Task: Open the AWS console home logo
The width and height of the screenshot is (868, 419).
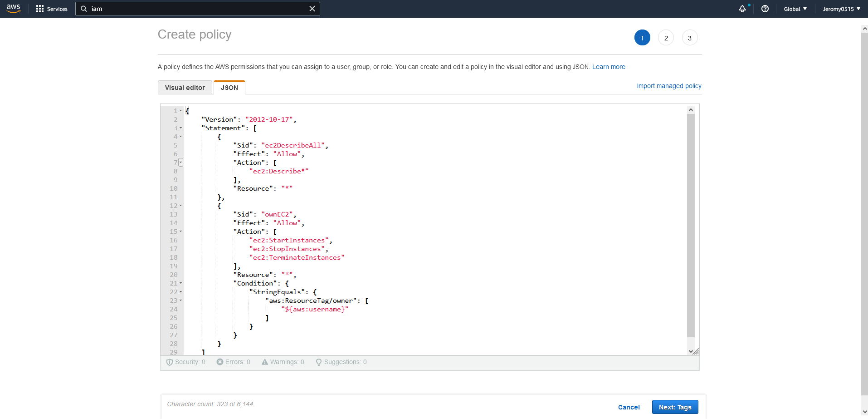Action: (14, 9)
